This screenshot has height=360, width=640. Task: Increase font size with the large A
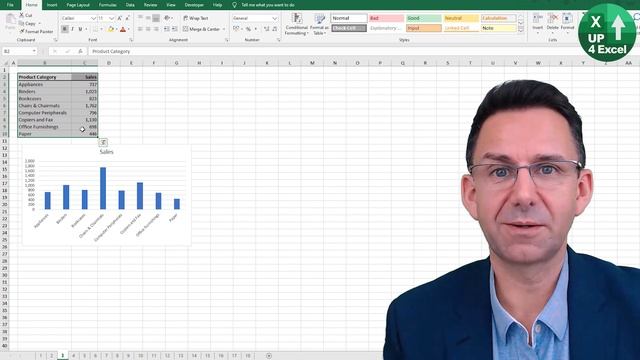120,18
